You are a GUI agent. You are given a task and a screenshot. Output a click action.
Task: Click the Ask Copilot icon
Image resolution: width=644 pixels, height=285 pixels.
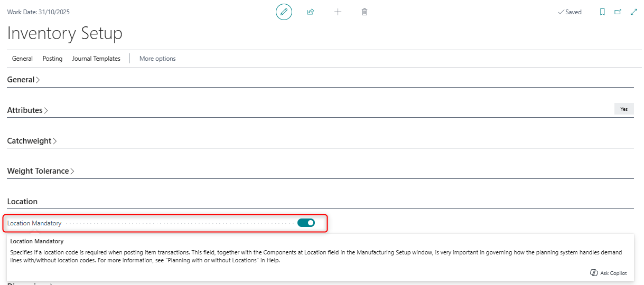point(594,273)
